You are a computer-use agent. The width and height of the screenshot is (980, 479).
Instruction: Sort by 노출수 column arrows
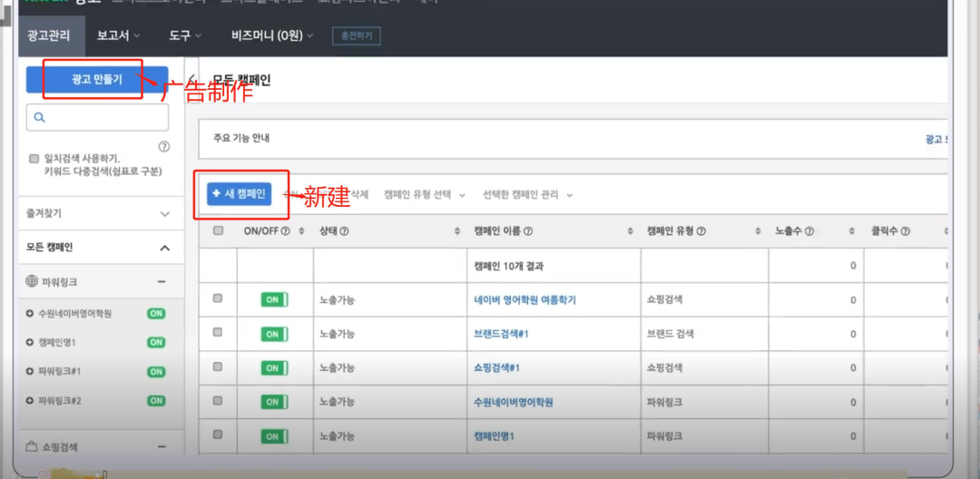(851, 231)
